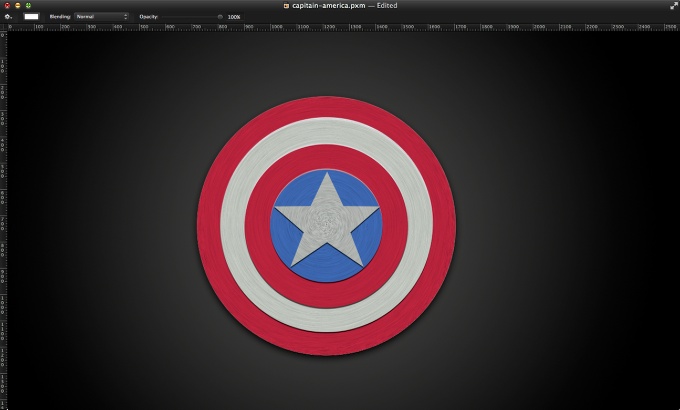Click the document icon beside capitain-america.pxm

tap(287, 5)
